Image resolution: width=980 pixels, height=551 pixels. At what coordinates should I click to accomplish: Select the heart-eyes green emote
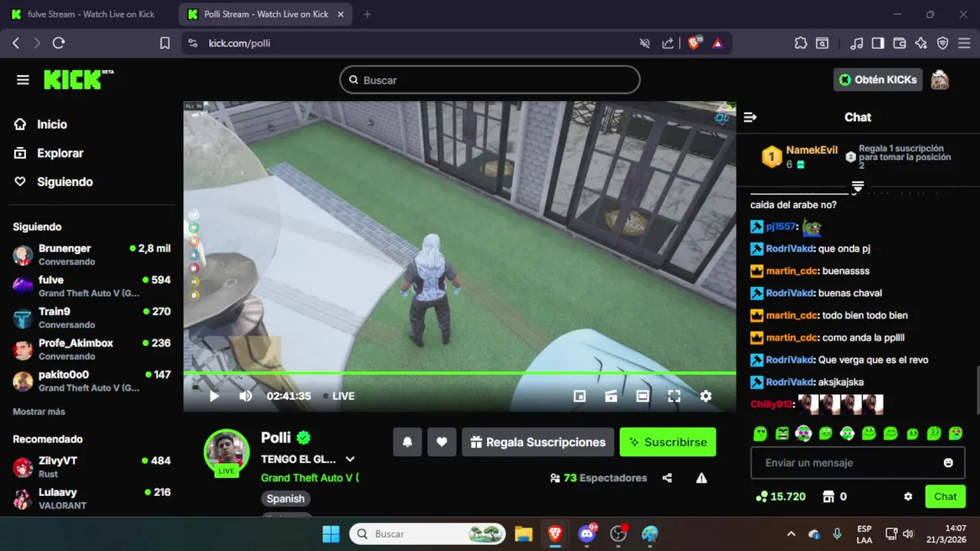955,433
